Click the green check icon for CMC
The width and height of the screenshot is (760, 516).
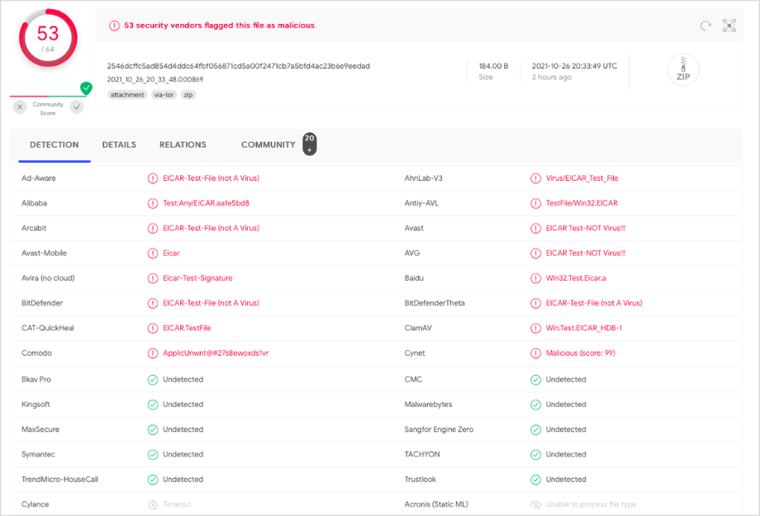point(536,380)
